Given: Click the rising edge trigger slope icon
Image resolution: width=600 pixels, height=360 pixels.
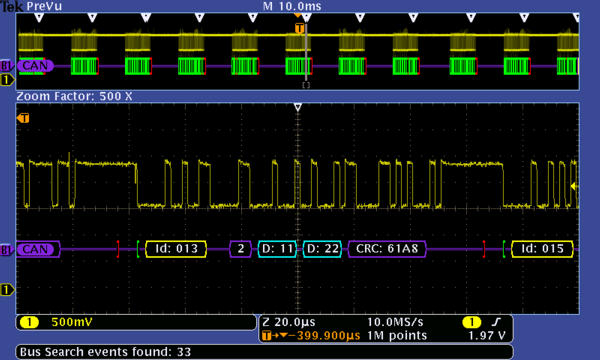Looking at the screenshot, I should [x=496, y=322].
